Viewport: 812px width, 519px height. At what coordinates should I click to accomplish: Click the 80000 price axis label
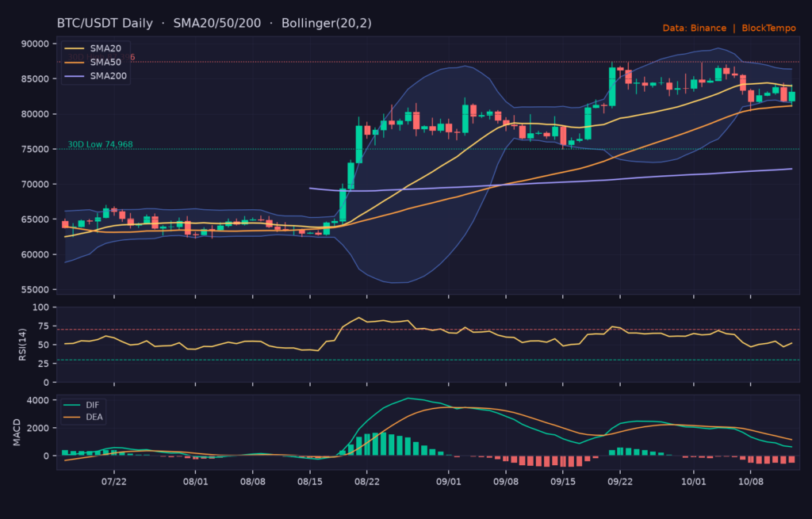click(35, 114)
